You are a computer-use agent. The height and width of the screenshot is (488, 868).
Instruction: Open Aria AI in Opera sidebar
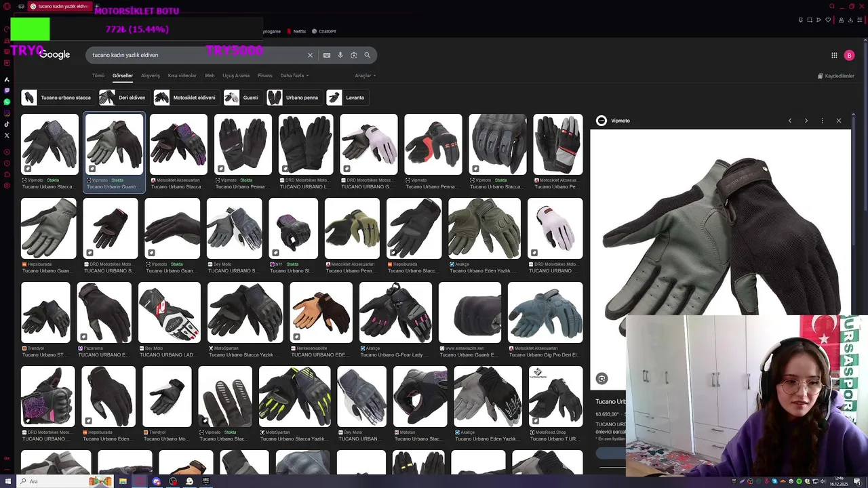pos(7,79)
